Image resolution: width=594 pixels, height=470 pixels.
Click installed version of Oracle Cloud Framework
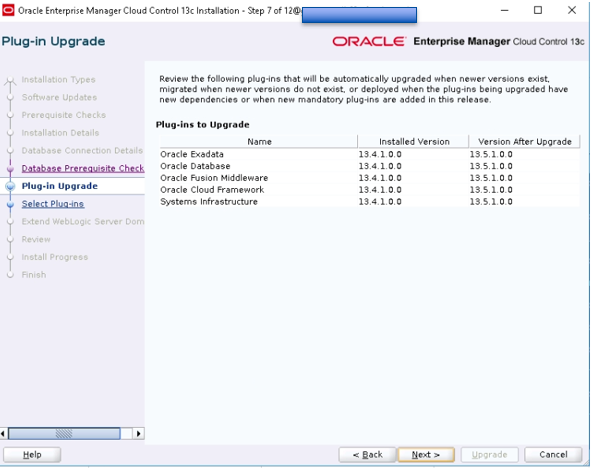[380, 189]
